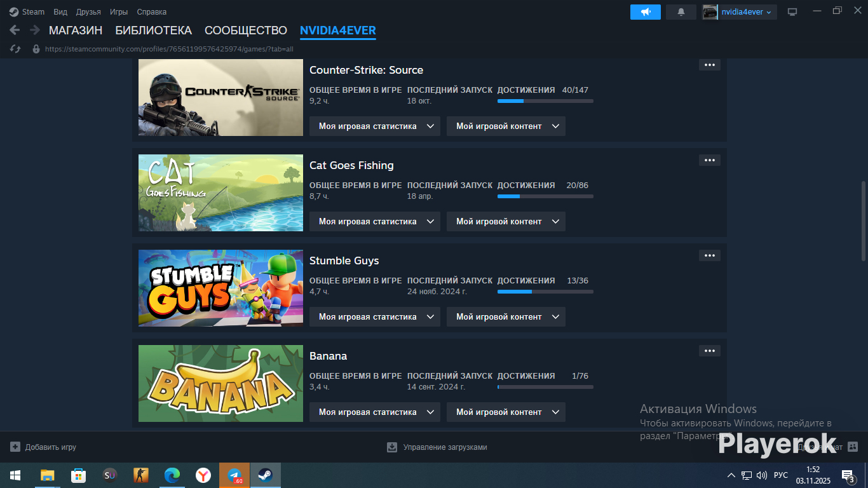Image resolution: width=868 pixels, height=488 pixels.
Task: Open more options for Stumble Guys
Action: [710, 255]
